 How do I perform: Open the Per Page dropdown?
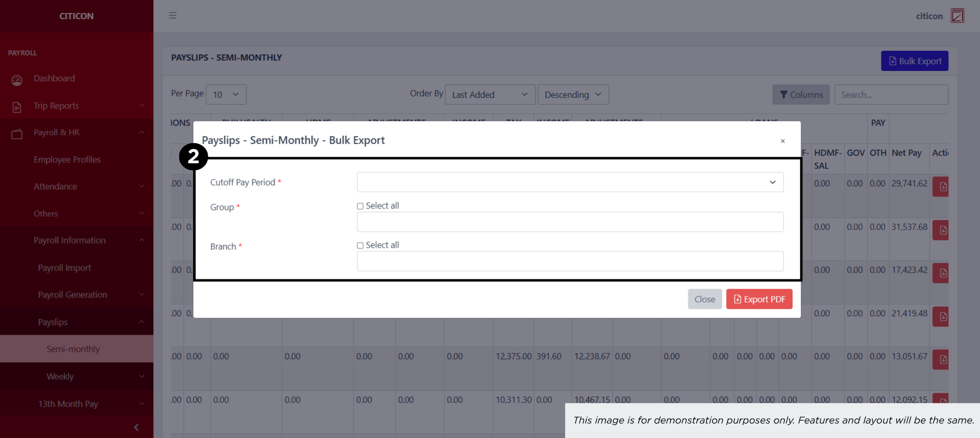226,95
